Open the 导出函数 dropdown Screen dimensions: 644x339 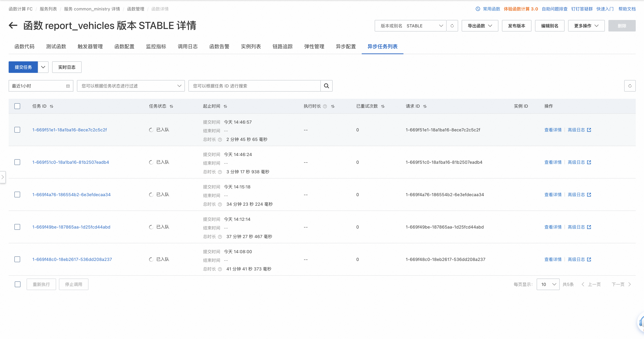coord(480,26)
